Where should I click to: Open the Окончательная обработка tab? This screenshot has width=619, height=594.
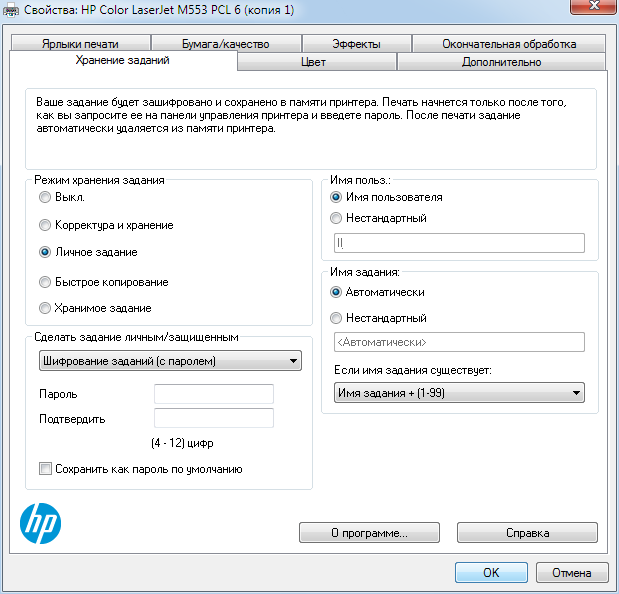[509, 44]
